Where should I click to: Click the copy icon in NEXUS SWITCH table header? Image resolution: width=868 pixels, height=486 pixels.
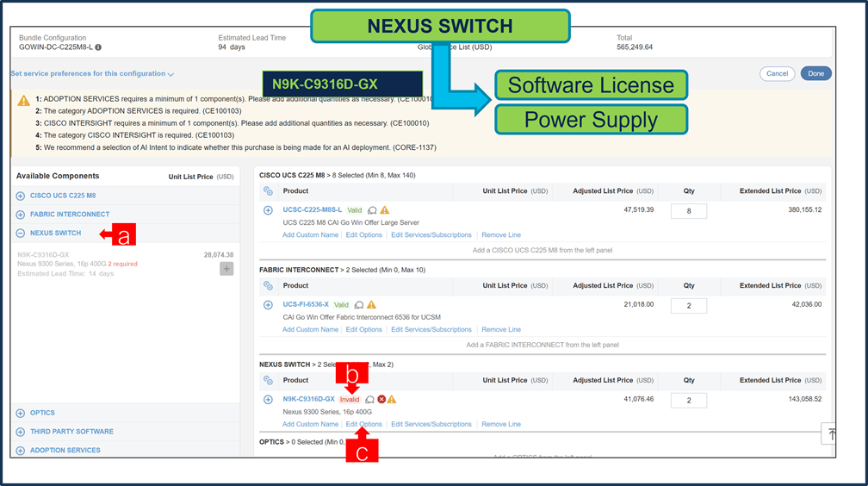click(x=268, y=381)
